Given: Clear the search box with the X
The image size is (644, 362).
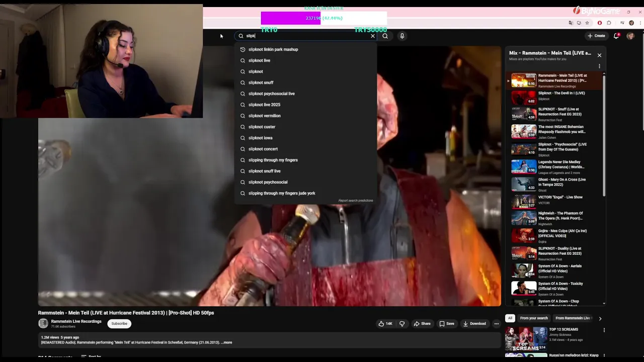Looking at the screenshot, I should tap(373, 36).
